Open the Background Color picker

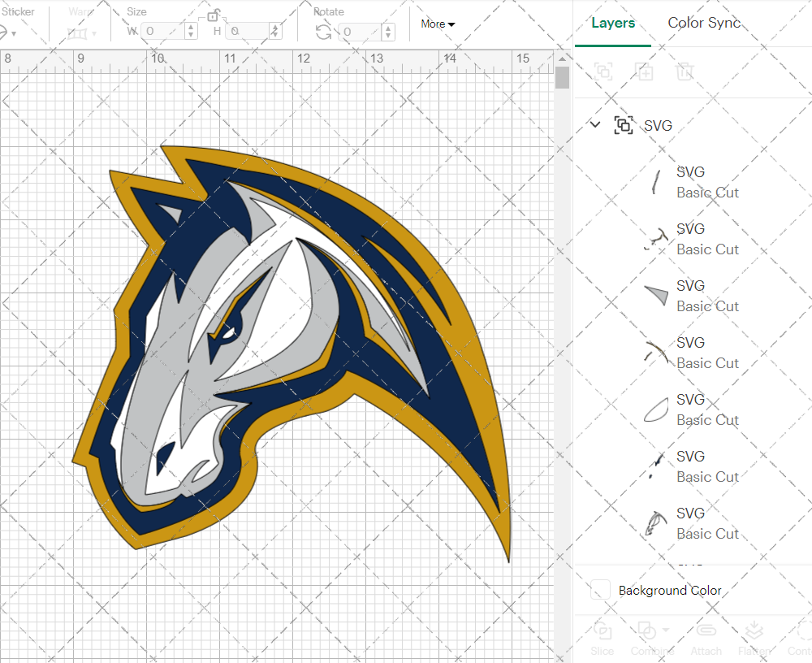[x=599, y=591]
